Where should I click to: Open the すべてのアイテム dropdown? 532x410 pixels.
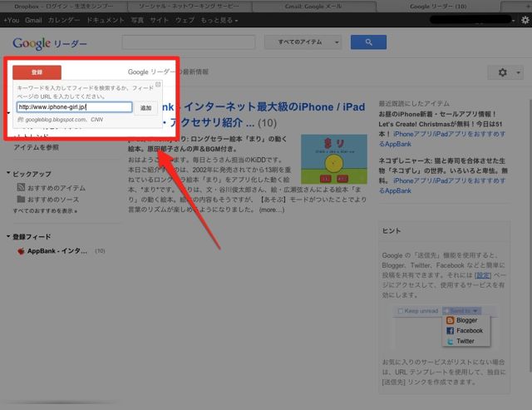pos(303,42)
